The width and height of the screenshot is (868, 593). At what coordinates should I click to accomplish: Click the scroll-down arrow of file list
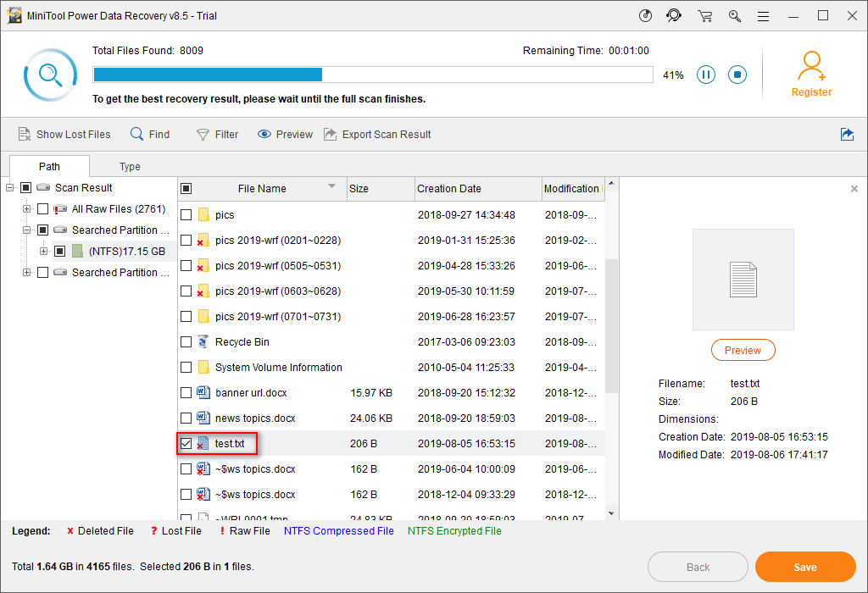point(611,513)
